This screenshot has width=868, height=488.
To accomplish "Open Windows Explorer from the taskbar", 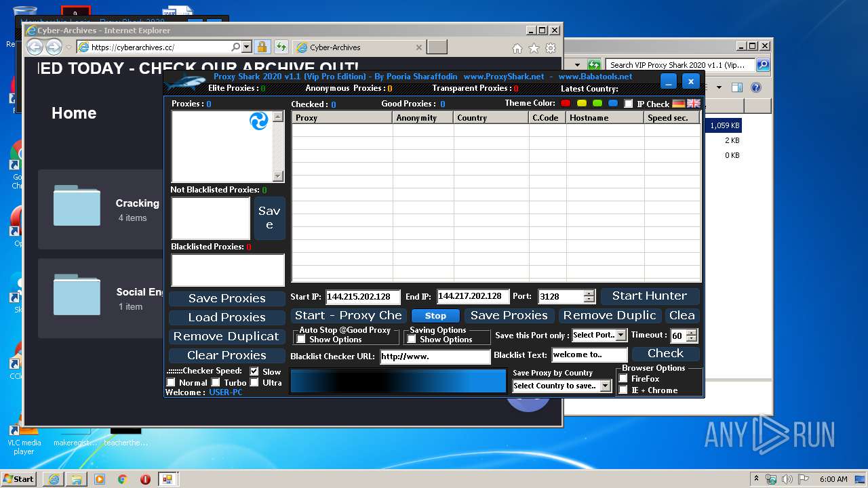I will click(x=77, y=479).
